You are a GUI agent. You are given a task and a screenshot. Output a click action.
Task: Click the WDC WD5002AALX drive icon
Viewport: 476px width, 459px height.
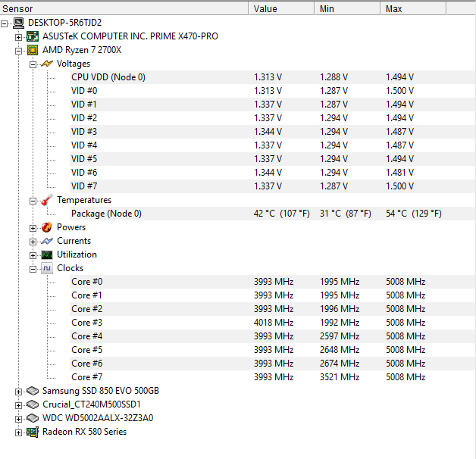33,418
